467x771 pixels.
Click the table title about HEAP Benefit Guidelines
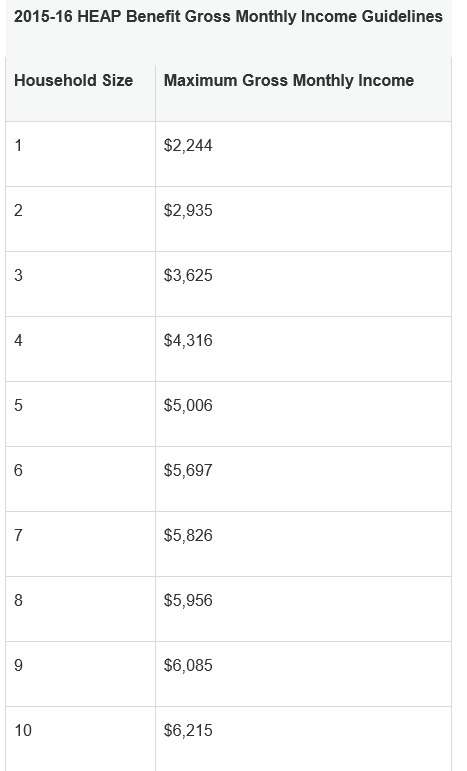(x=228, y=17)
